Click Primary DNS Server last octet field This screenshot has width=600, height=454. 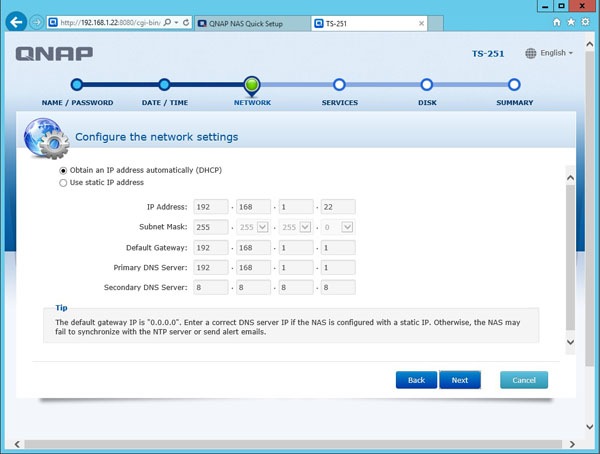(x=338, y=268)
